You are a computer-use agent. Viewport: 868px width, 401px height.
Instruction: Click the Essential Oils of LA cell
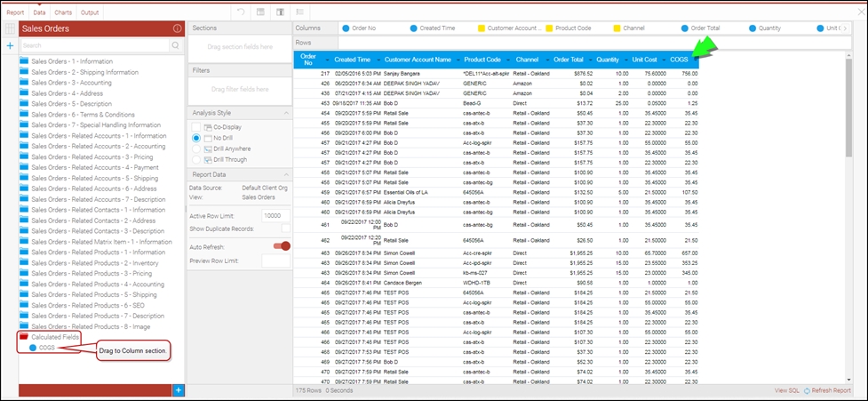click(x=408, y=193)
